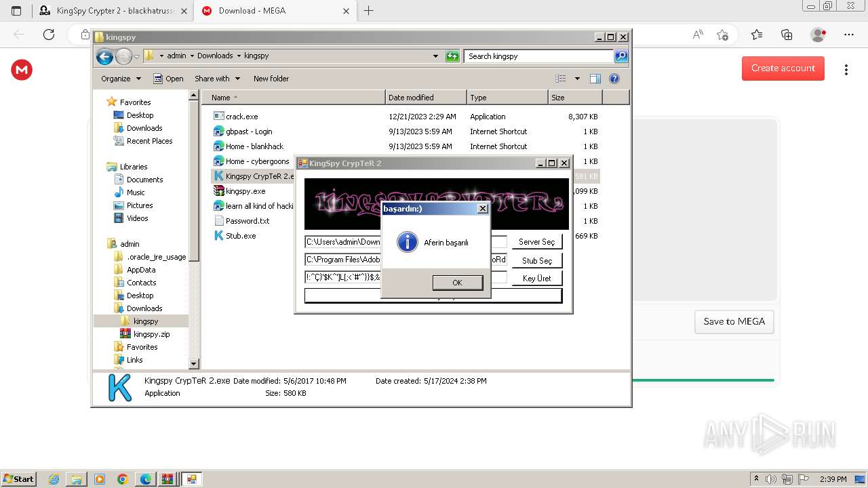Click the 'admin' breadcrumb in the address bar
The image size is (868, 488).
(x=176, y=56)
